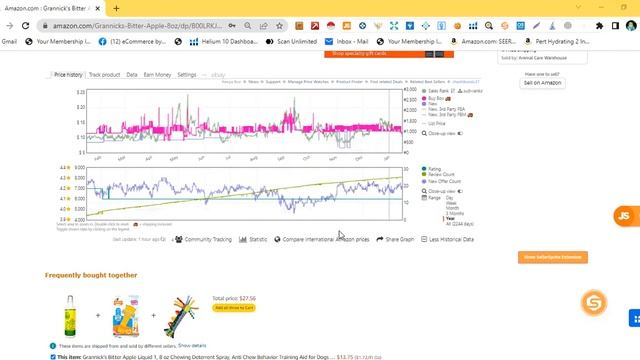Click the sub-ranks link in the legend
This screenshot has height=360, width=640.
click(470, 91)
